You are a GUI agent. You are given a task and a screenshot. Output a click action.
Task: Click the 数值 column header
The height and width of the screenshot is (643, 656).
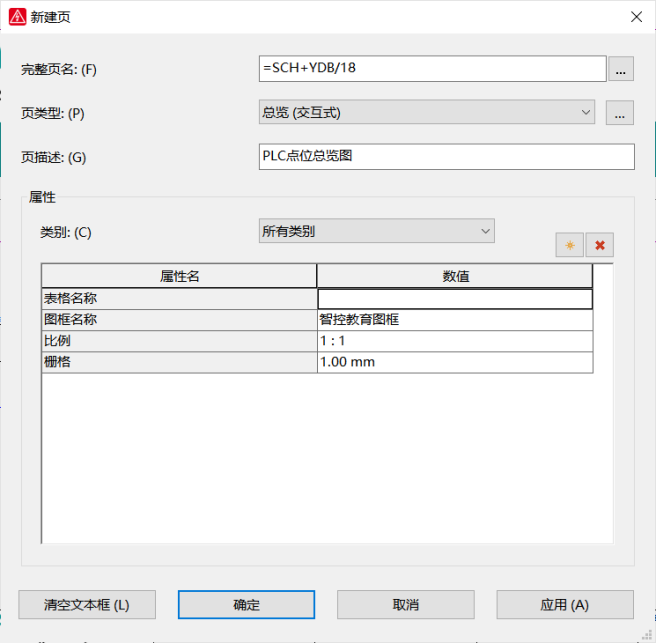click(455, 276)
